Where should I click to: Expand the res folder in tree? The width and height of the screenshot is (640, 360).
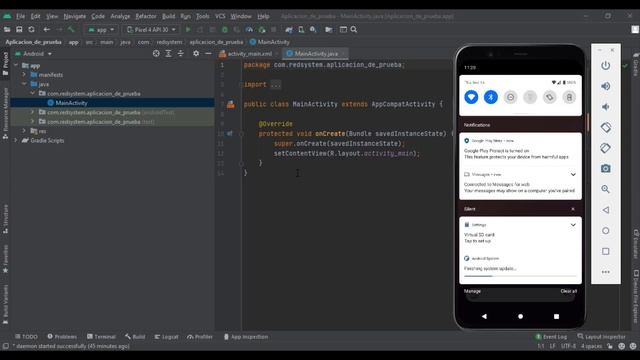pos(24,131)
